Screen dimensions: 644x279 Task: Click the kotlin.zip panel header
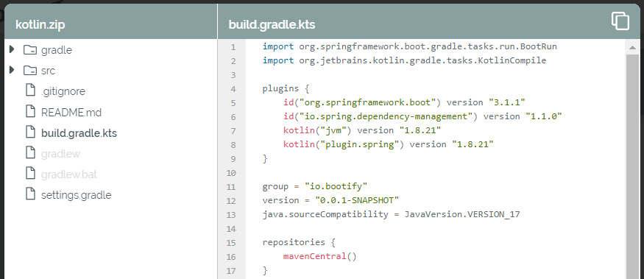point(40,24)
